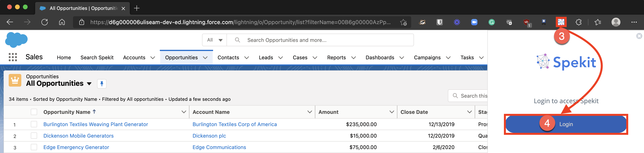644x153 pixels.
Task: Expand the Accounts tab chevron
Action: click(153, 58)
